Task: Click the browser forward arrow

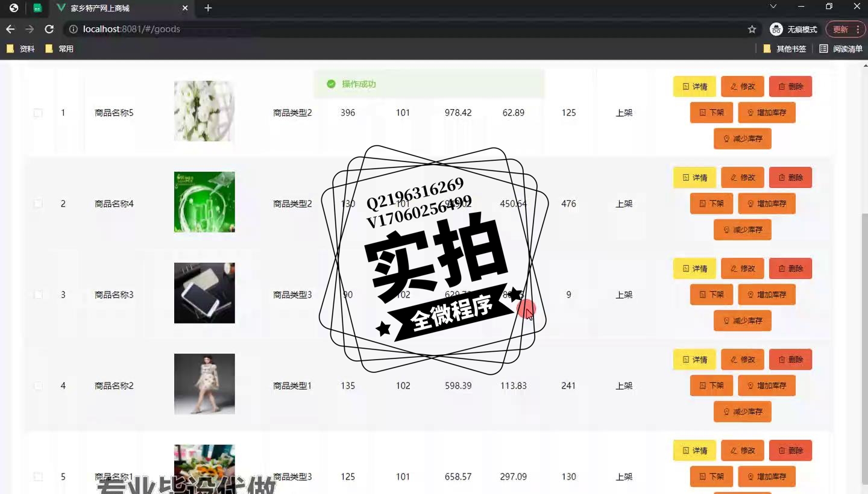Action: click(30, 29)
